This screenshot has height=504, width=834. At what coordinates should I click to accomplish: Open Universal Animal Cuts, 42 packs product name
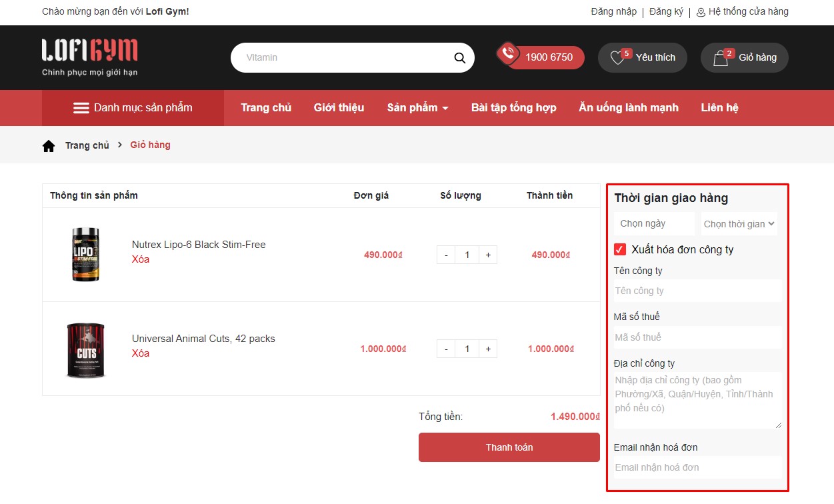click(203, 339)
